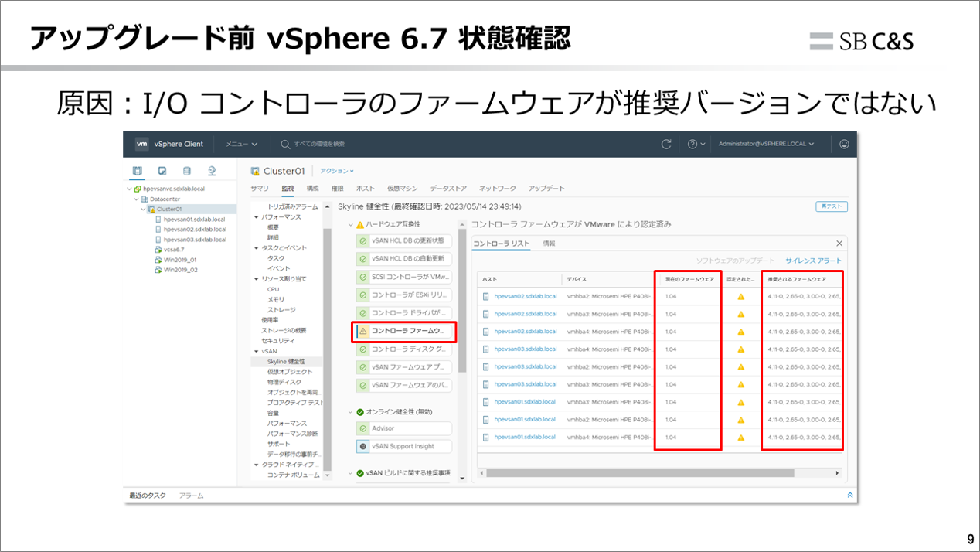Select the コントローラが ESXi リリ... check
Viewport: 980px width, 552px height.
(404, 295)
